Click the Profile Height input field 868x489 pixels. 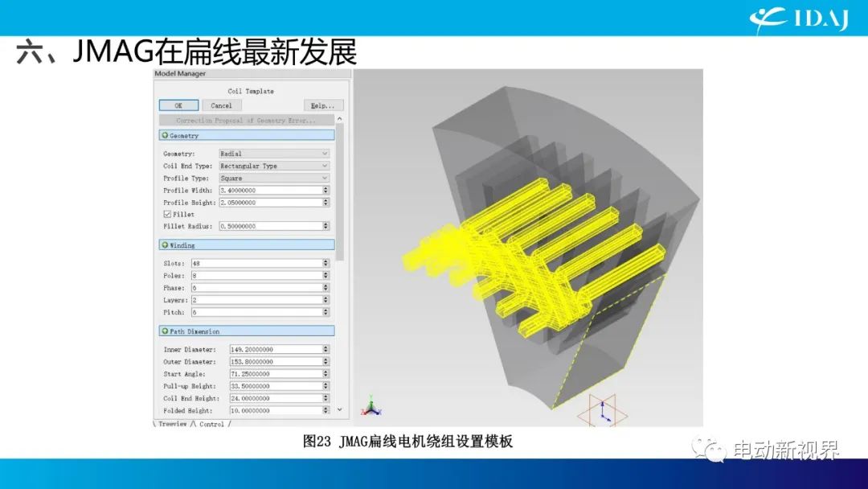point(271,202)
